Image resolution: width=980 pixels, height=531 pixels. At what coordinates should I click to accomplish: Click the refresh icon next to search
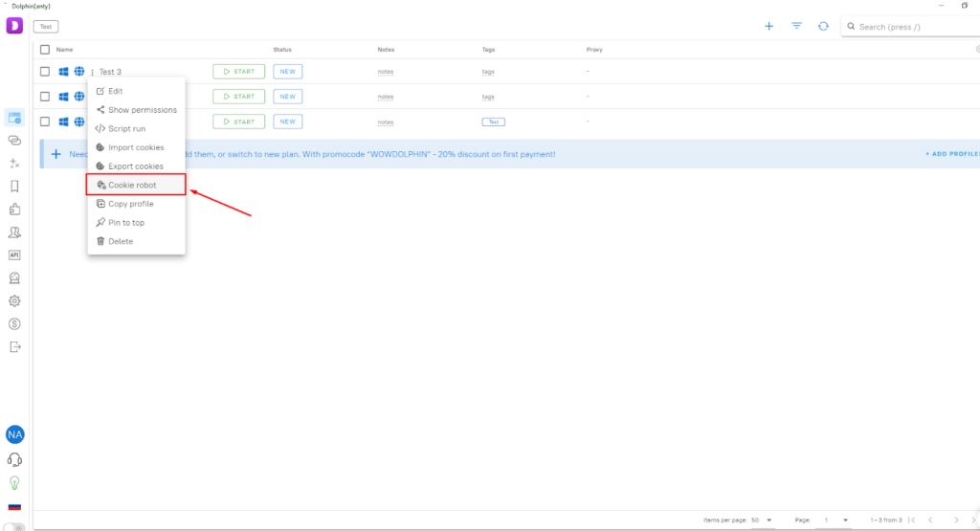(x=823, y=26)
